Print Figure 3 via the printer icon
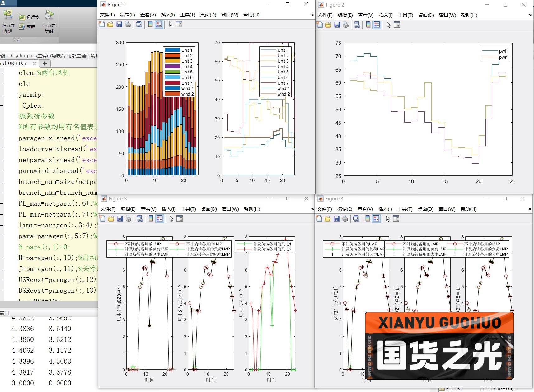The image size is (534, 392). coord(129,218)
